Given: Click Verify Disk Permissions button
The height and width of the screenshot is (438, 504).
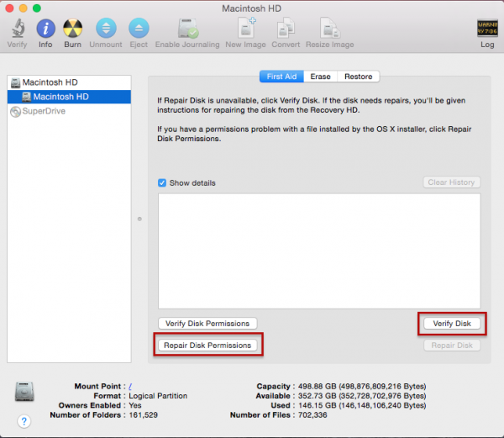Looking at the screenshot, I should pos(207,324).
